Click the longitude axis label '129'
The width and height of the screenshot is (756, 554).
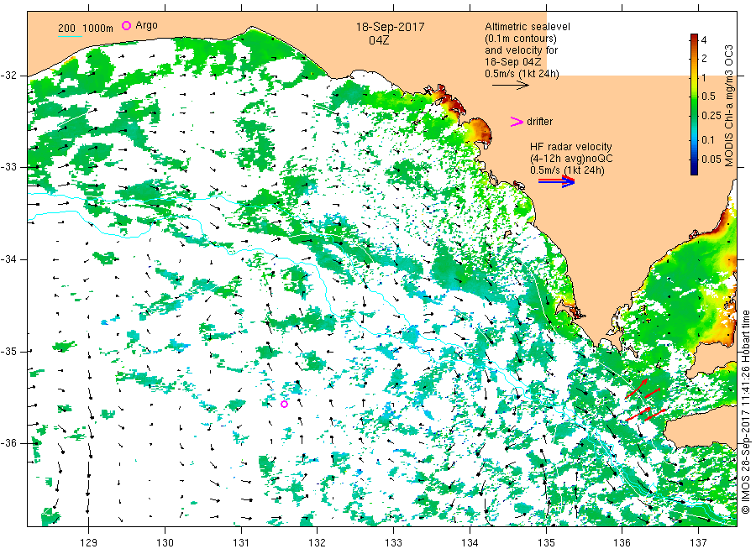(89, 543)
